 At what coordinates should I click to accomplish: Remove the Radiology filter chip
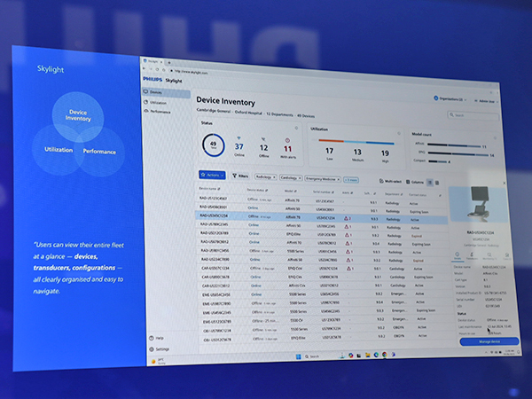click(x=274, y=177)
